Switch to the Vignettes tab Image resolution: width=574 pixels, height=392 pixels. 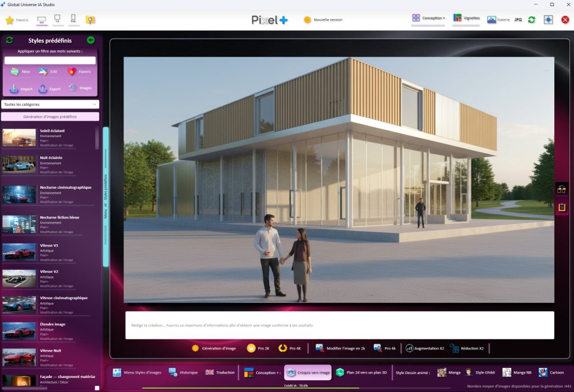466,18
